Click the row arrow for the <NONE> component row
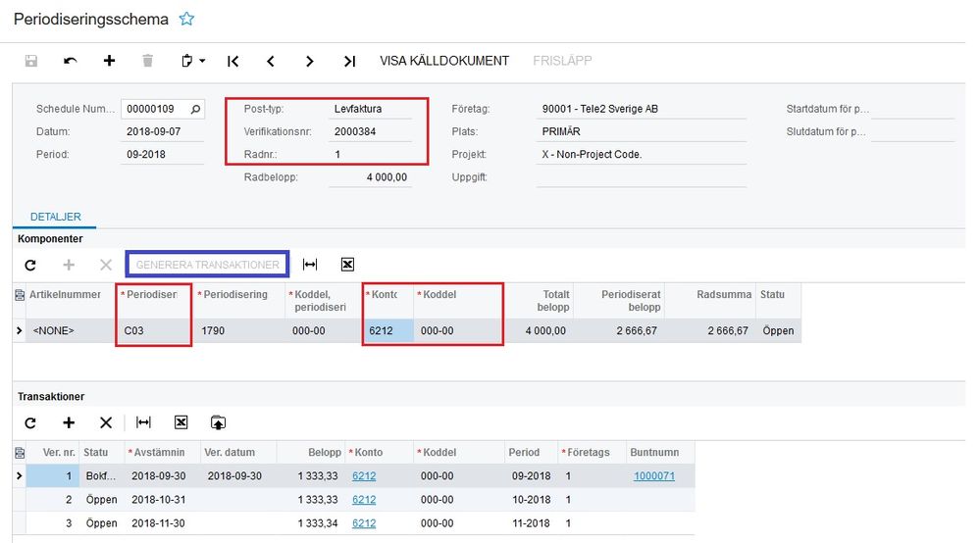980x543 pixels. 20,331
